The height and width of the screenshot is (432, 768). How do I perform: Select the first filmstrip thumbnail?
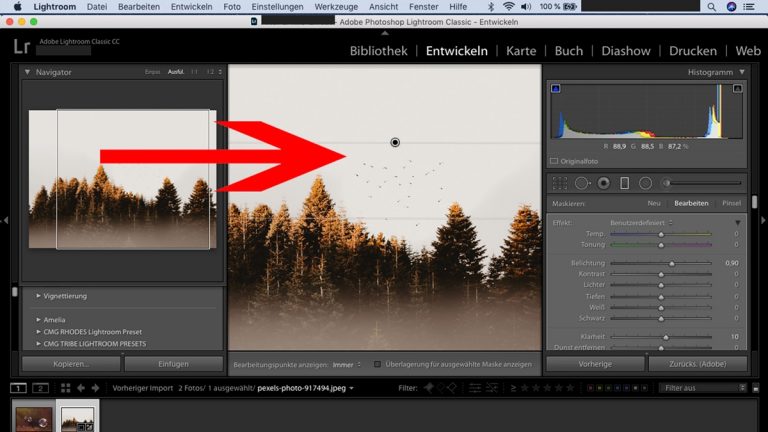(34, 418)
